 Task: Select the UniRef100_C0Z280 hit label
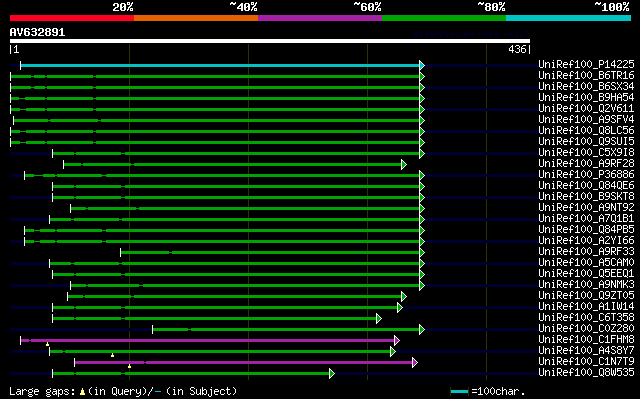coord(586,329)
